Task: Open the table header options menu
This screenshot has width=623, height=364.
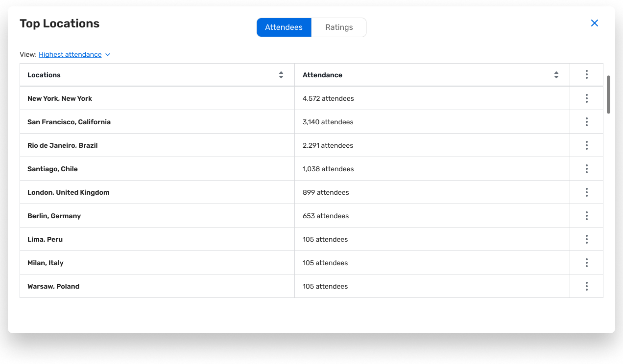Action: (x=586, y=75)
